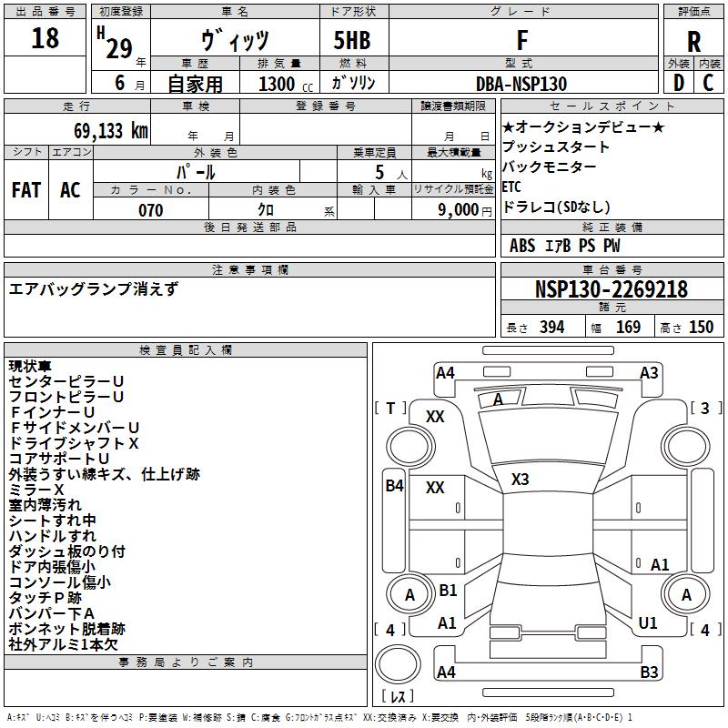Click the バンパー下A note

(52, 613)
